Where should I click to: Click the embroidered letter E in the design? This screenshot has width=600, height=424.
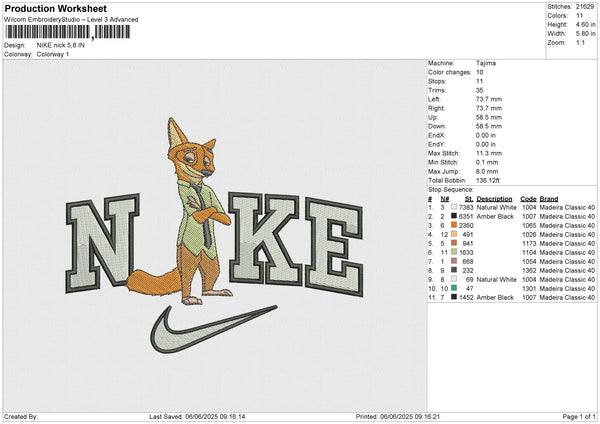tap(334, 247)
